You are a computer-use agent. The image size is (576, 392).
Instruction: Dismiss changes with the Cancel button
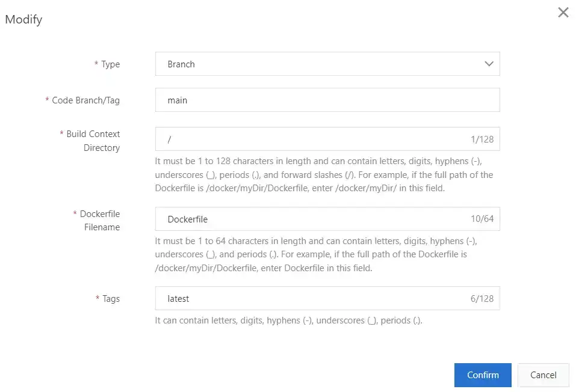point(543,375)
